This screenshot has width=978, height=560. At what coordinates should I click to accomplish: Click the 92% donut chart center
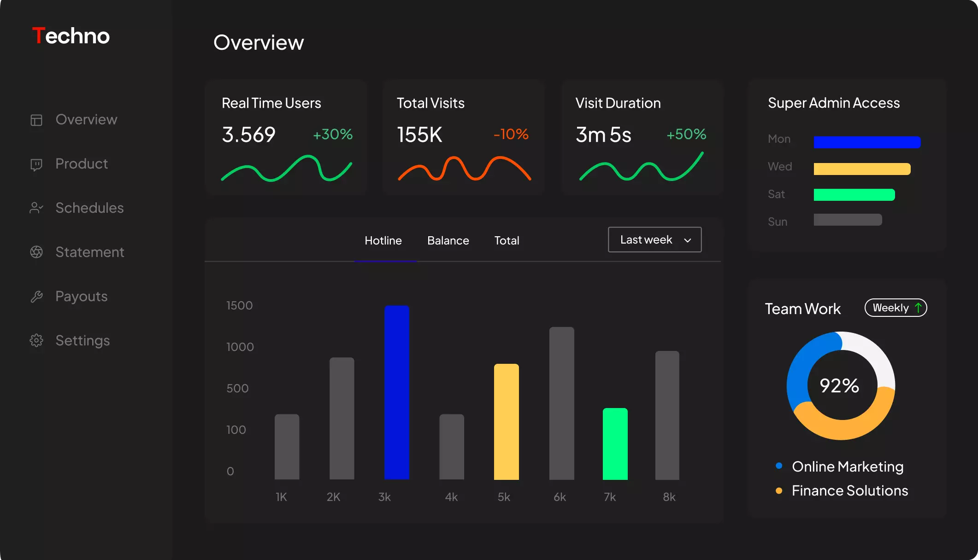pos(840,386)
